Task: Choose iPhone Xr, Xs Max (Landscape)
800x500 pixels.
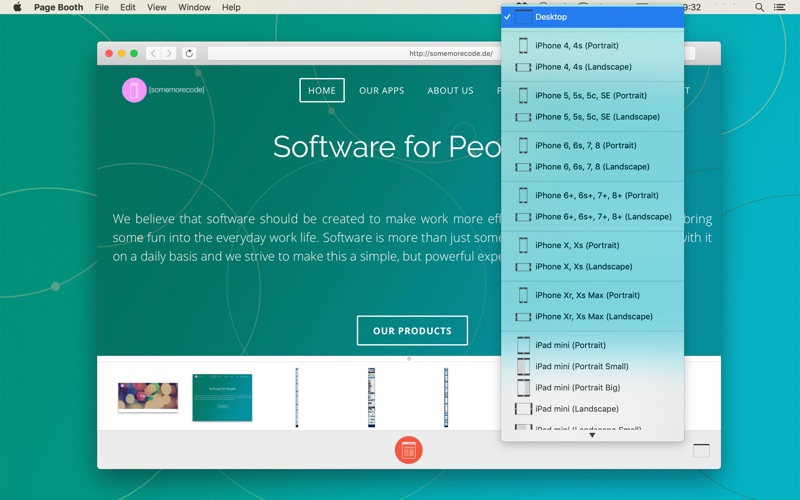Action: tap(592, 317)
